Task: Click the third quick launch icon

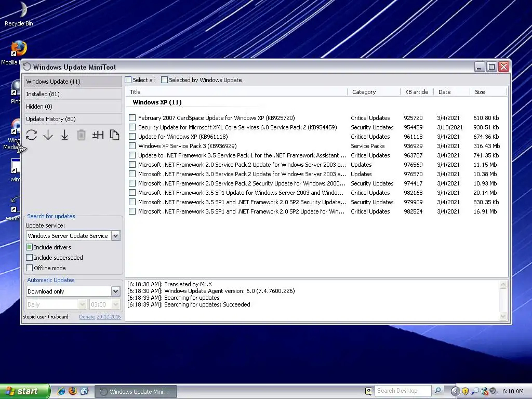Action: pyautogui.click(x=84, y=391)
